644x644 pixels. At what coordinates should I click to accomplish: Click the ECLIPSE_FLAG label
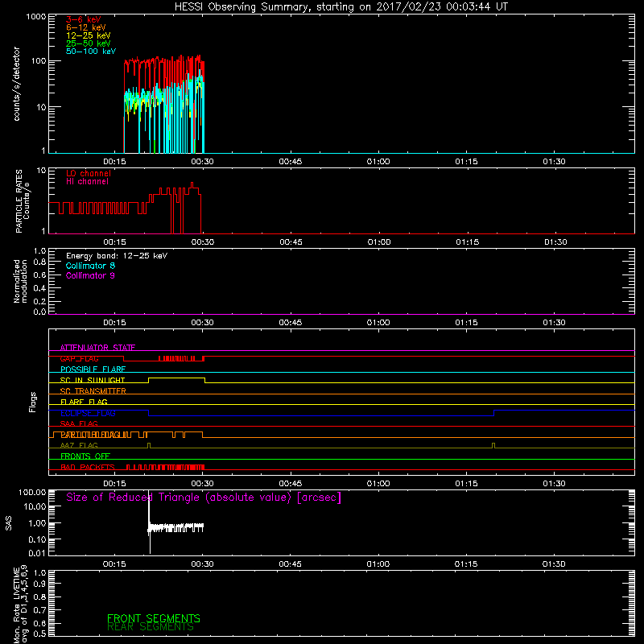click(x=88, y=413)
